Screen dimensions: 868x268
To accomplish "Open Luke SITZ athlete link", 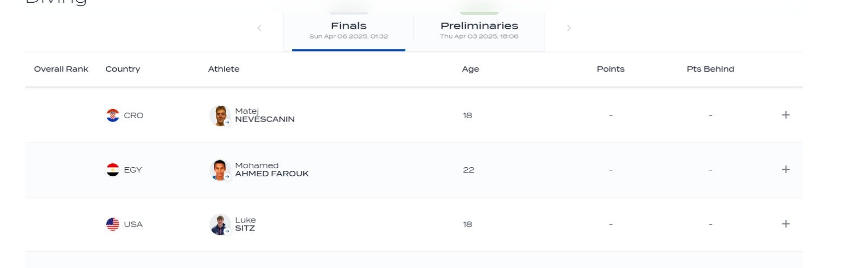I will [245, 224].
